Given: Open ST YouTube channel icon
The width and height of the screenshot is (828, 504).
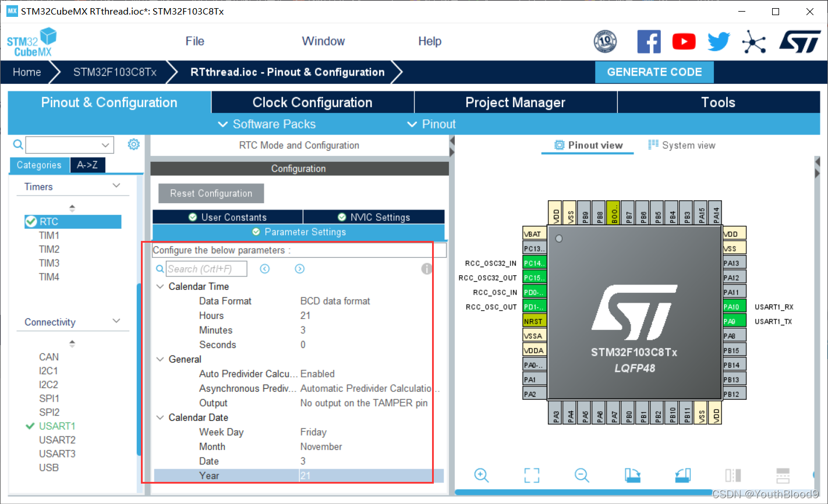Looking at the screenshot, I should (684, 42).
